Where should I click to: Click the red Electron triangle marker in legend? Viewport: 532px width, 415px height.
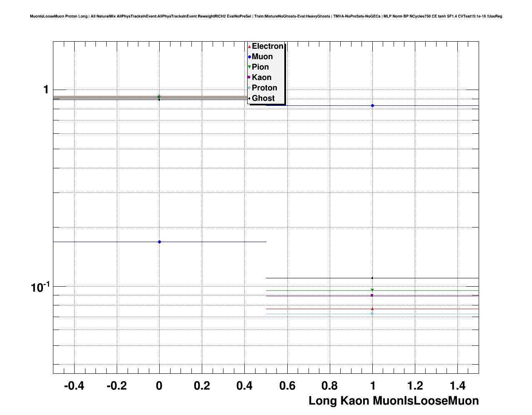pos(249,47)
